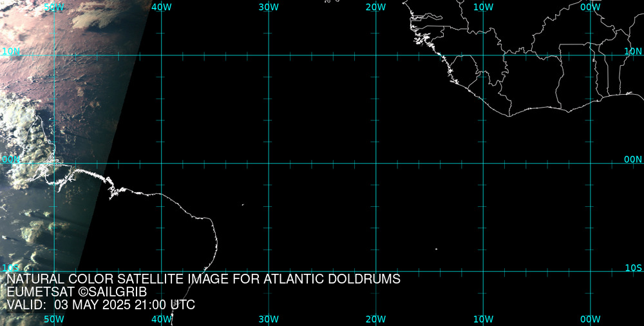This screenshot has width=644, height=326.
Task: Click the 10S latitude label on the left edge
Action: 11,268
